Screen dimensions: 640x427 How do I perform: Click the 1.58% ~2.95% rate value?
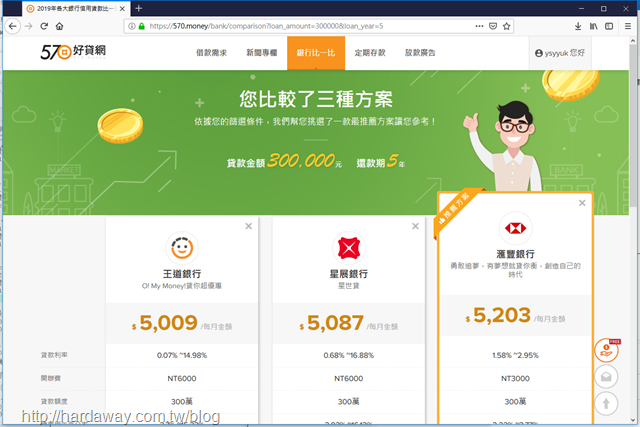tap(516, 356)
